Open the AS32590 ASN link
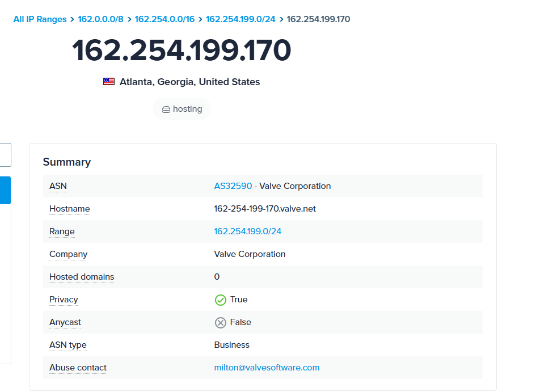Screen dimensions: 536x392 click(x=233, y=186)
